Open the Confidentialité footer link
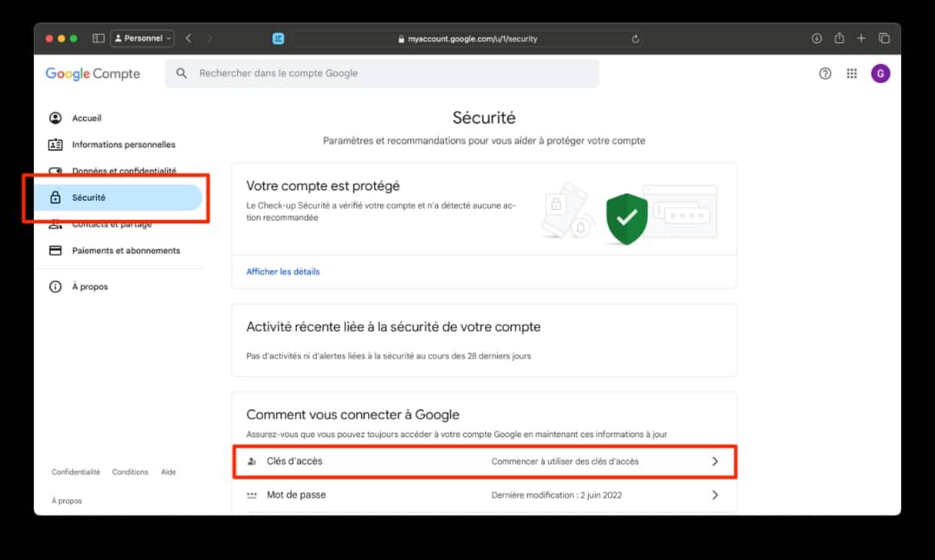This screenshot has width=935, height=560. point(75,472)
